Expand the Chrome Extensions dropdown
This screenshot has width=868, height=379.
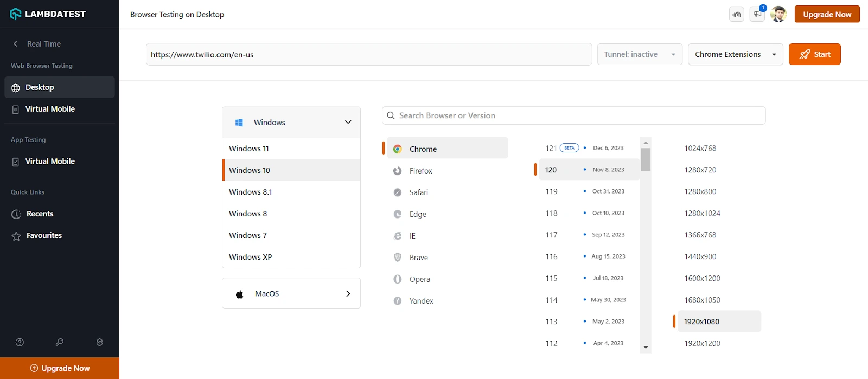[x=735, y=54]
